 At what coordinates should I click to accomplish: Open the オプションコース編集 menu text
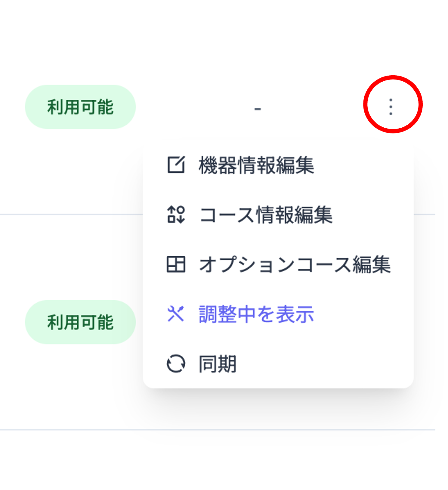coord(295,264)
